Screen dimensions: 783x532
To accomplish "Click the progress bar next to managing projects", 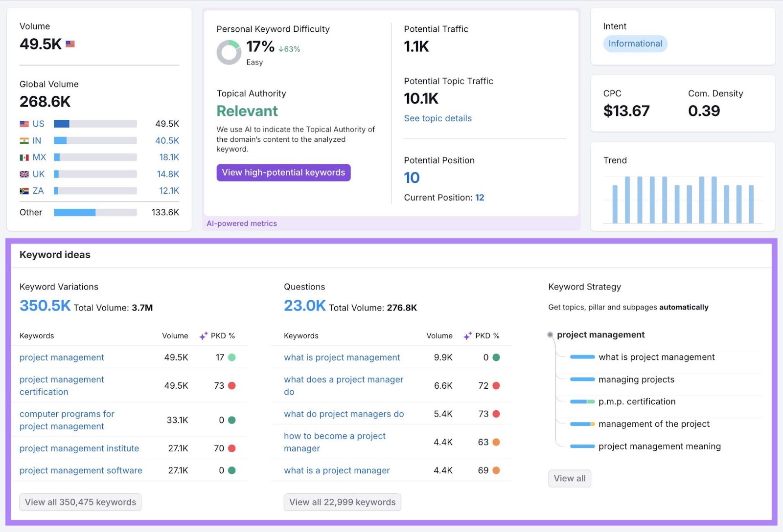I will point(582,379).
